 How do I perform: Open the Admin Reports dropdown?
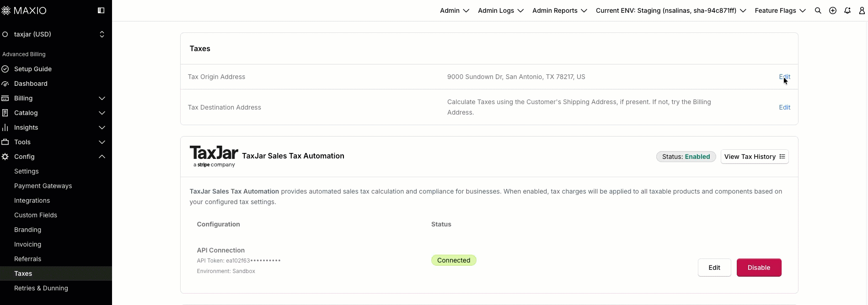click(x=560, y=11)
